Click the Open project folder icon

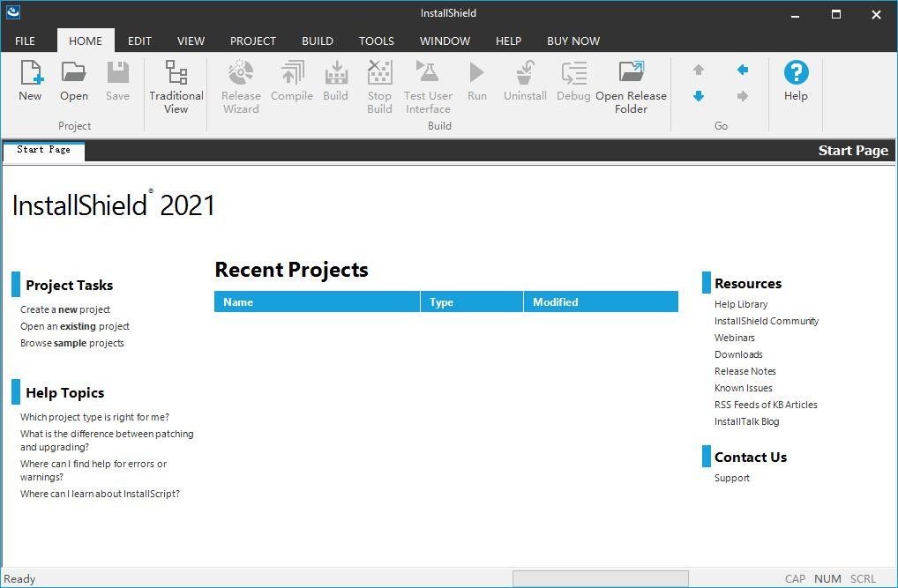point(74,72)
